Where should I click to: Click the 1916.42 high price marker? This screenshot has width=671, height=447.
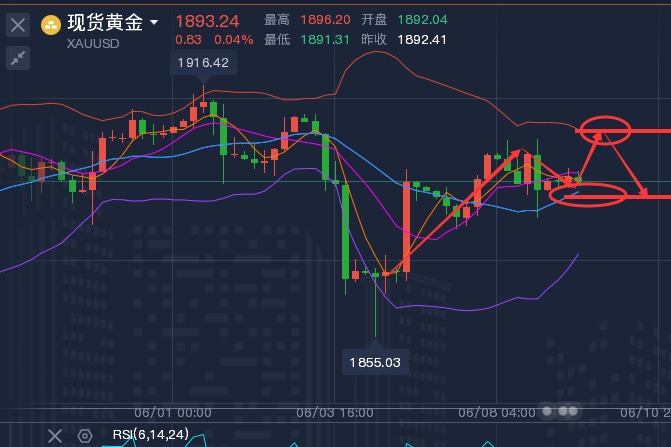coord(202,63)
